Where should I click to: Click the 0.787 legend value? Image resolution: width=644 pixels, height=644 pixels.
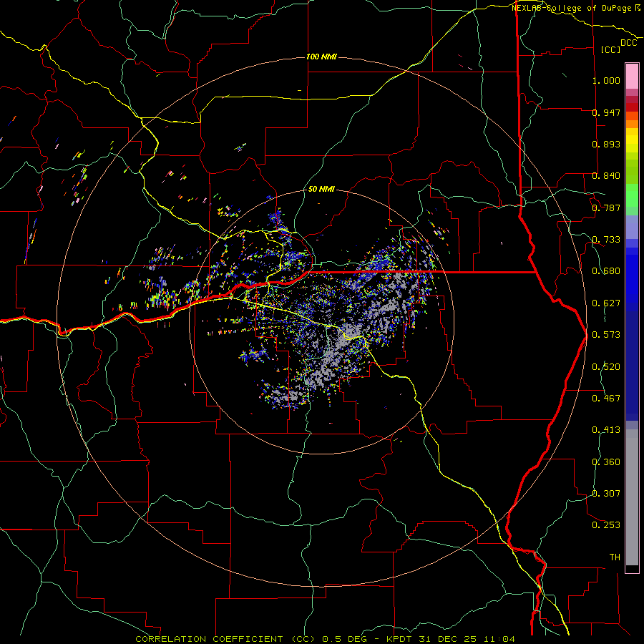(x=606, y=208)
